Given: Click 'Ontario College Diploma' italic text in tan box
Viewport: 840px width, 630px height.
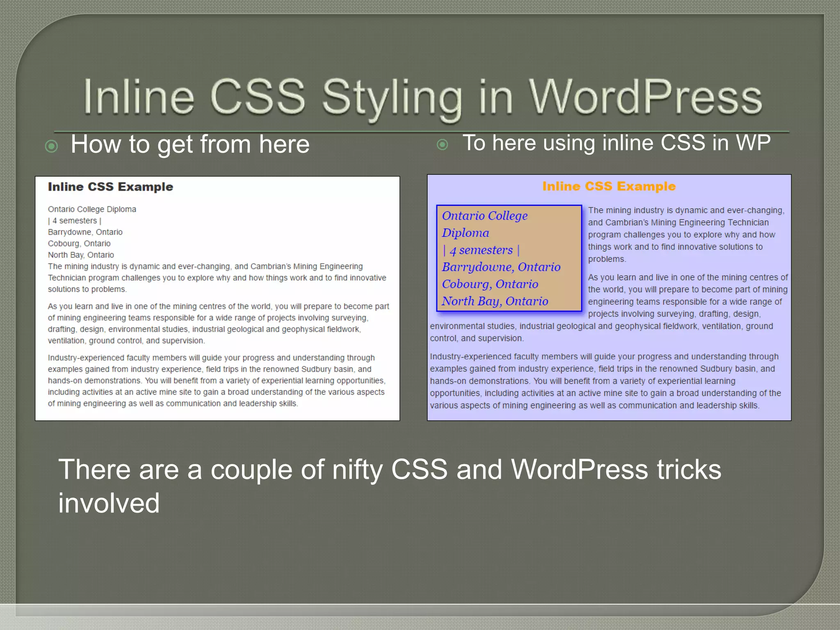Looking at the screenshot, I should 484,216.
